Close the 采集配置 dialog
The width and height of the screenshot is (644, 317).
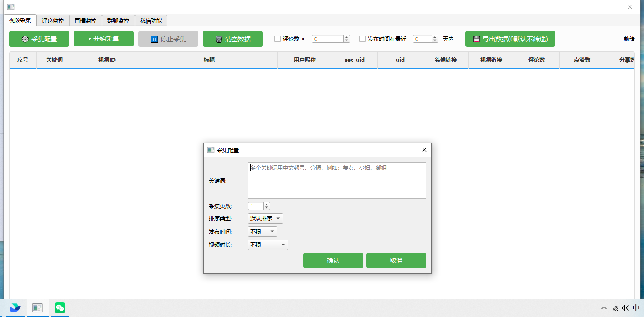tap(424, 150)
